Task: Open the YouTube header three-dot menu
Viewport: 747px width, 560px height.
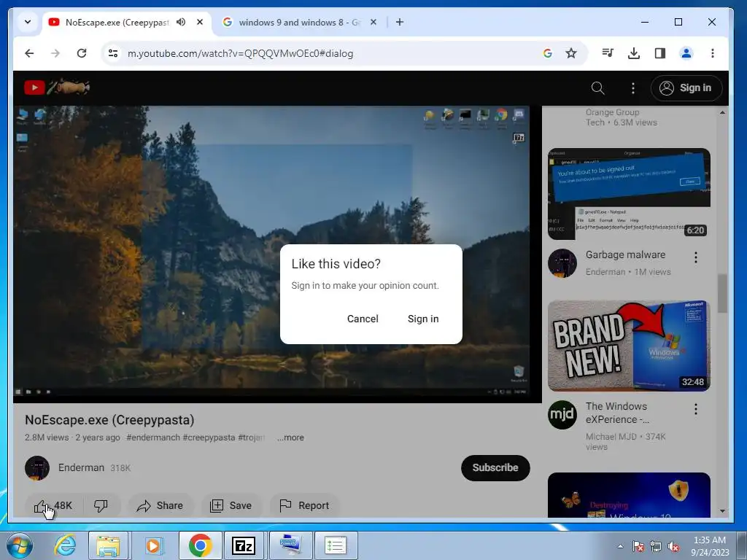Action: click(632, 88)
